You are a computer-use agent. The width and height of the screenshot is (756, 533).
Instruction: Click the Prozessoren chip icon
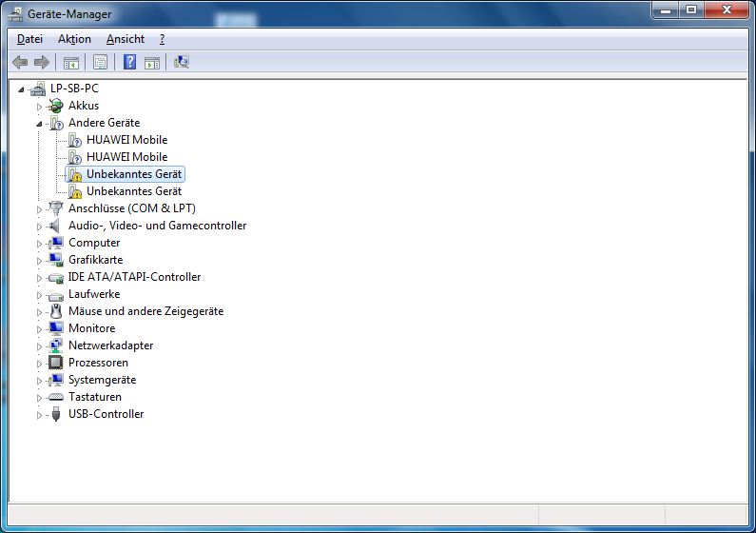[56, 363]
